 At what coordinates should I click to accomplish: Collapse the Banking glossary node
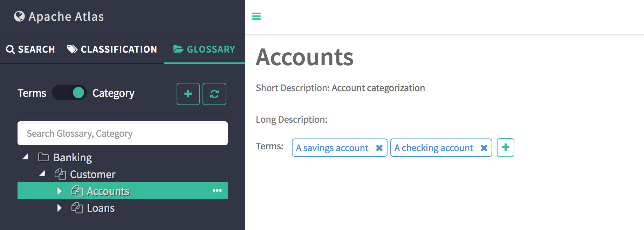tap(26, 157)
